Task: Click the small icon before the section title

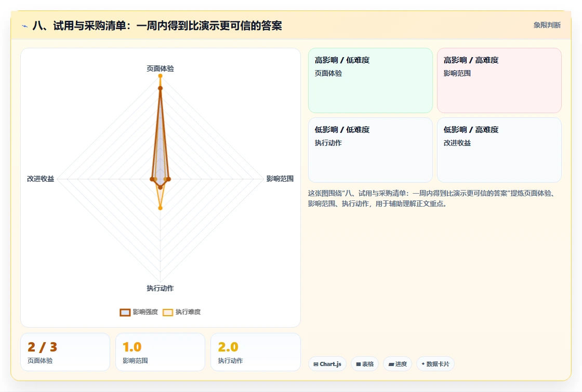Action: 25,26
